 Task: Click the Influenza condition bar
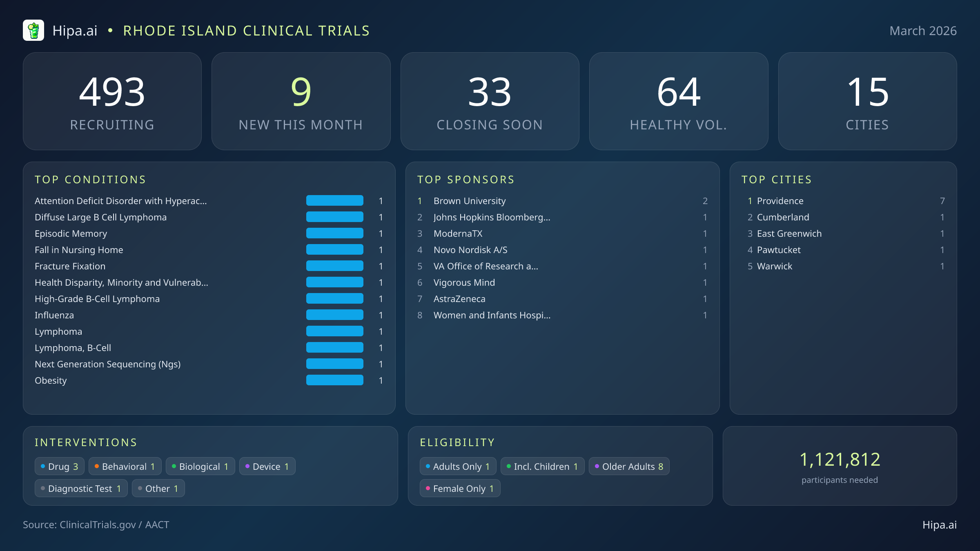[334, 315]
